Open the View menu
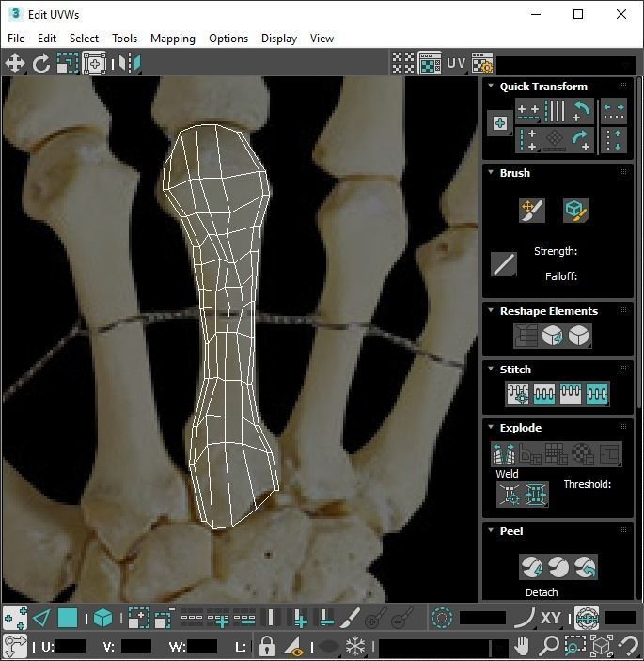Screen dimensions: 644x661 point(322,39)
